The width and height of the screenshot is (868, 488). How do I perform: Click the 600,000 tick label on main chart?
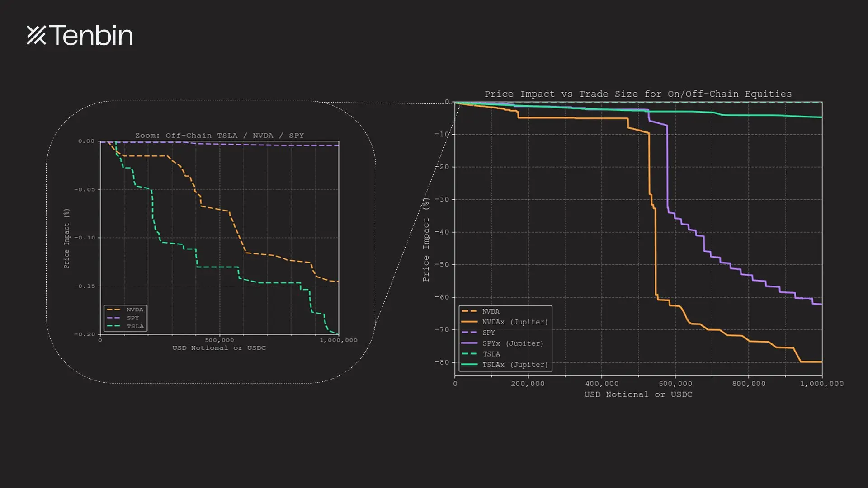675,384
